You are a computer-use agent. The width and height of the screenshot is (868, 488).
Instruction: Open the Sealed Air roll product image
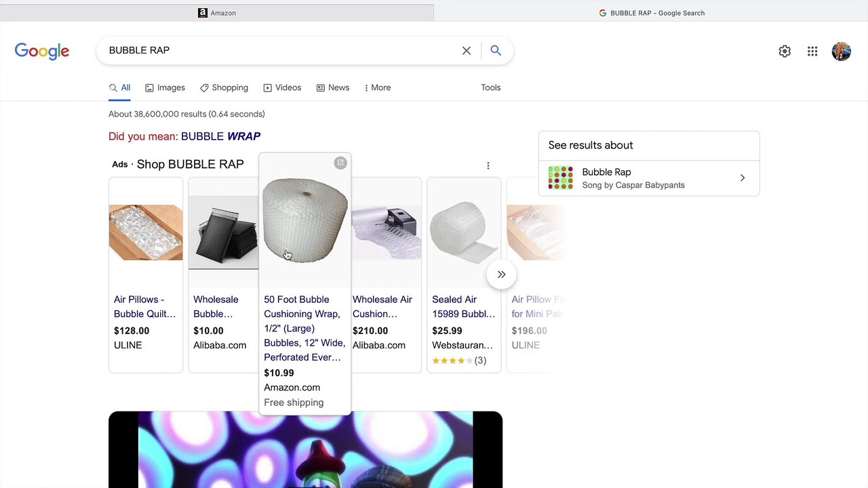pos(464,232)
